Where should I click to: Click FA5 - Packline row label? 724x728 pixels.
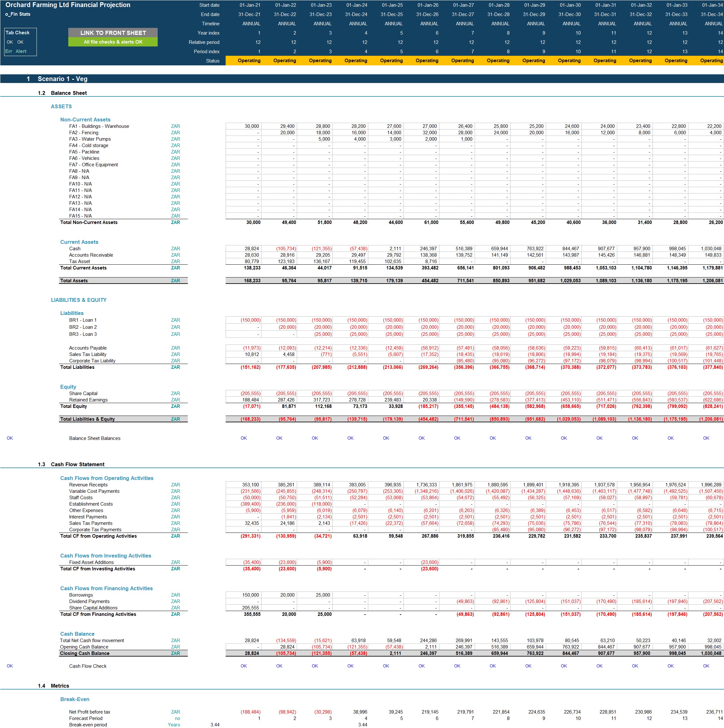84,152
